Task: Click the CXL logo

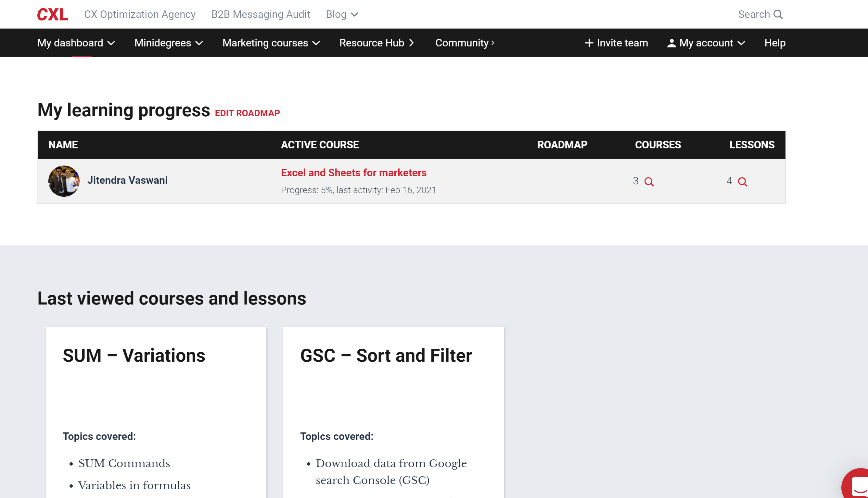Action: [x=52, y=14]
